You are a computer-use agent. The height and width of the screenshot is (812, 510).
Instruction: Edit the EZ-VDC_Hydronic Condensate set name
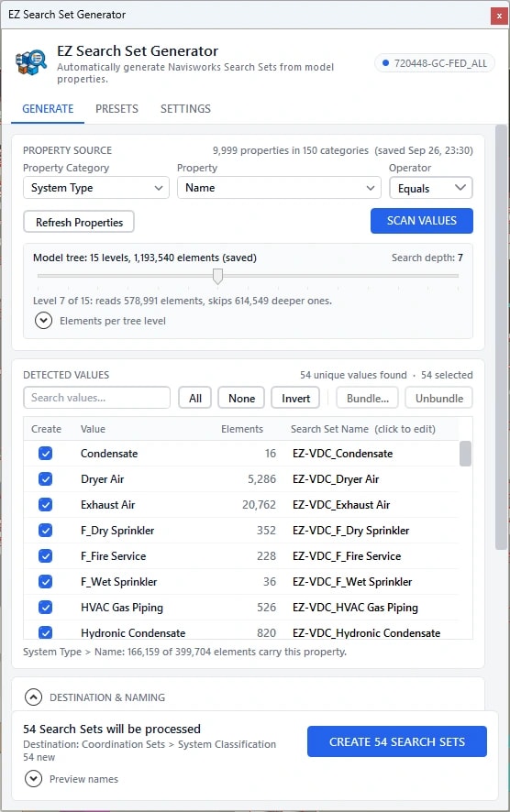366,632
